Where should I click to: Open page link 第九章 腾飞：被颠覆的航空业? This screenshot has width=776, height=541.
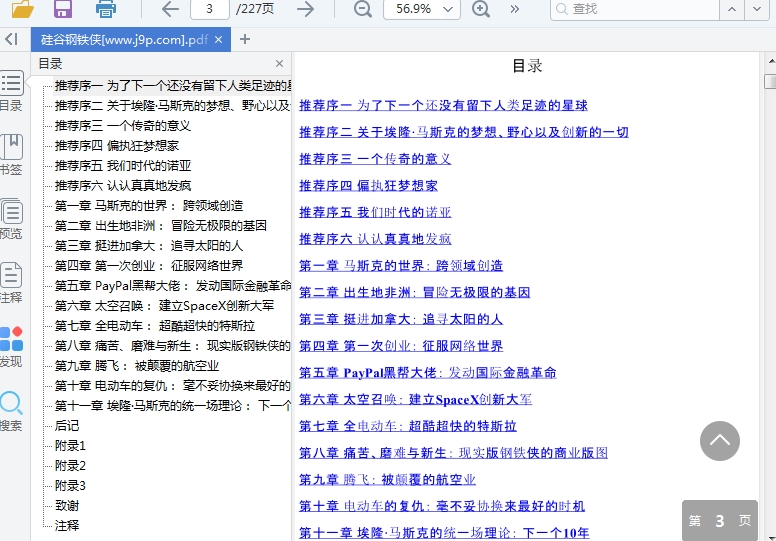coord(388,480)
